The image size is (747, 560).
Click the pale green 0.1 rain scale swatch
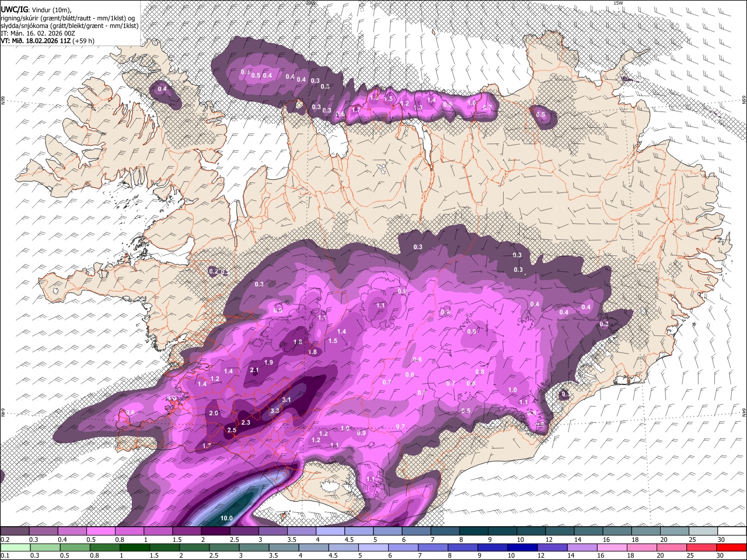point(15,547)
